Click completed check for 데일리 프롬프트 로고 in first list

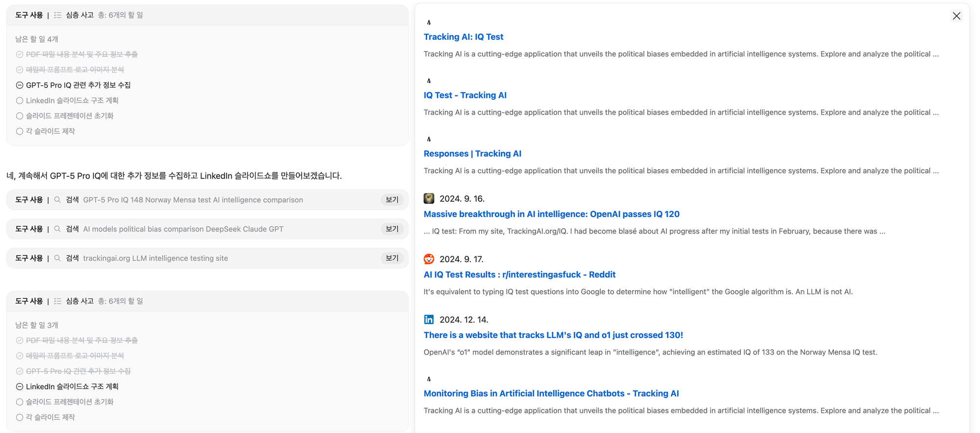click(20, 70)
